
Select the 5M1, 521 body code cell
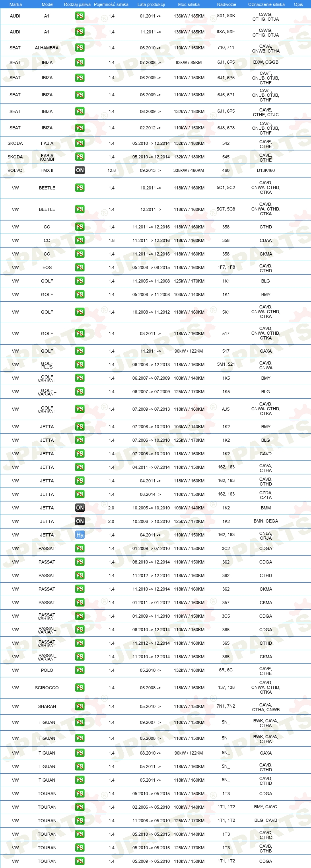226,364
